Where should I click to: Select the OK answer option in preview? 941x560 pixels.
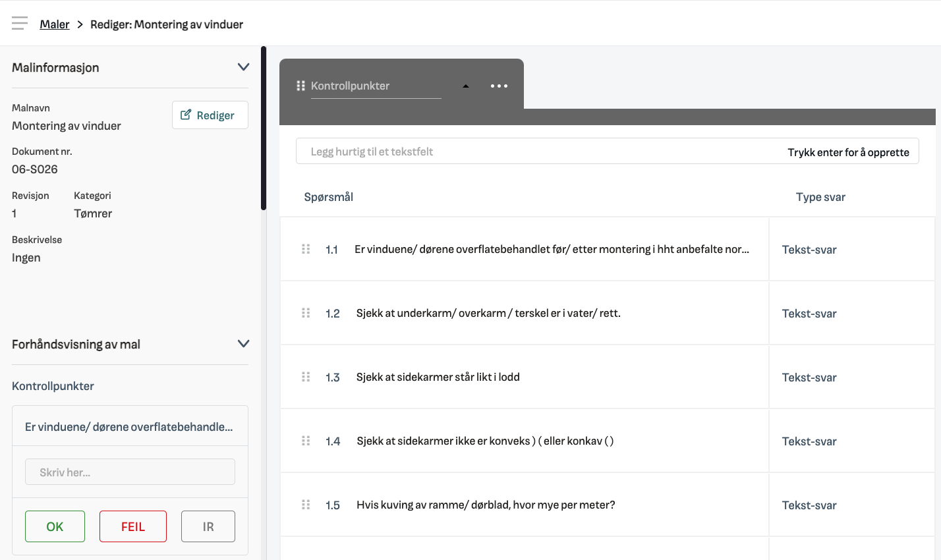55,526
